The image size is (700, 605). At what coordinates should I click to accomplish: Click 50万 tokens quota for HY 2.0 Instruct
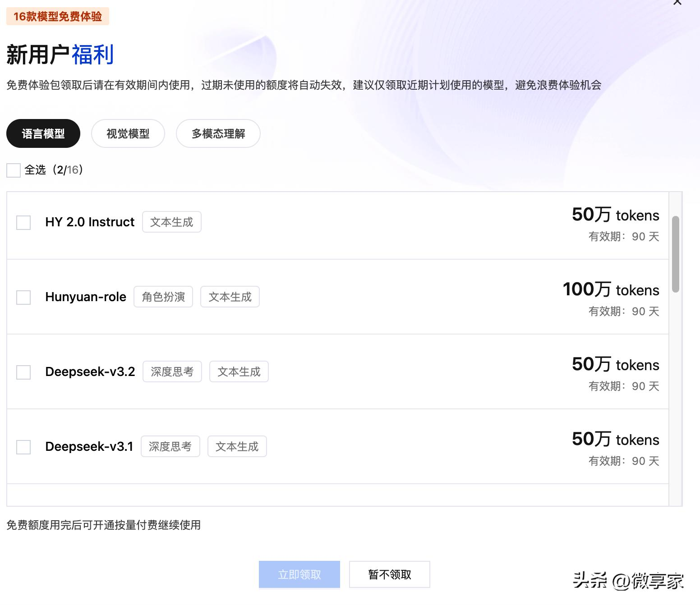click(x=616, y=215)
